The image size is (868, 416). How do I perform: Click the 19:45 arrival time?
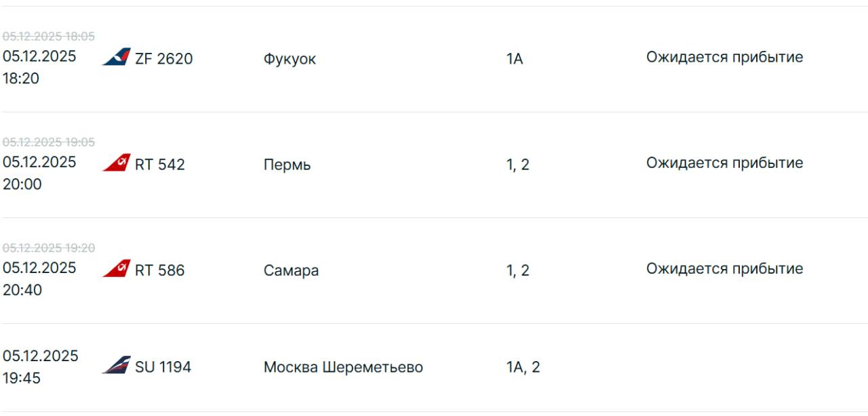(x=22, y=378)
